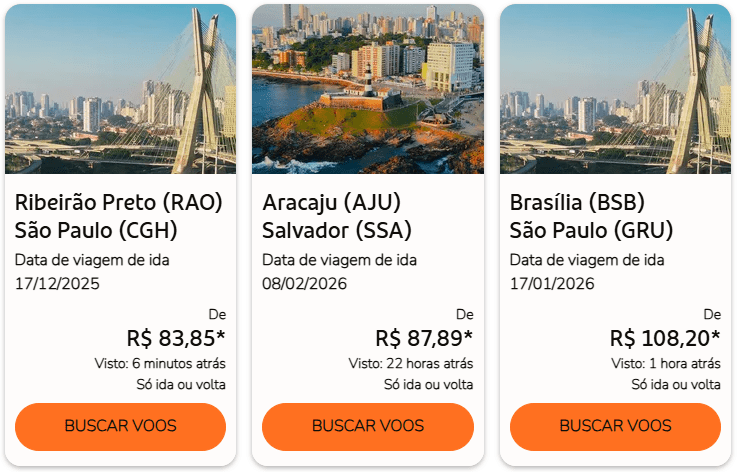Select the Aracaju (AJU) origin title
The image size is (737, 472).
point(335,203)
